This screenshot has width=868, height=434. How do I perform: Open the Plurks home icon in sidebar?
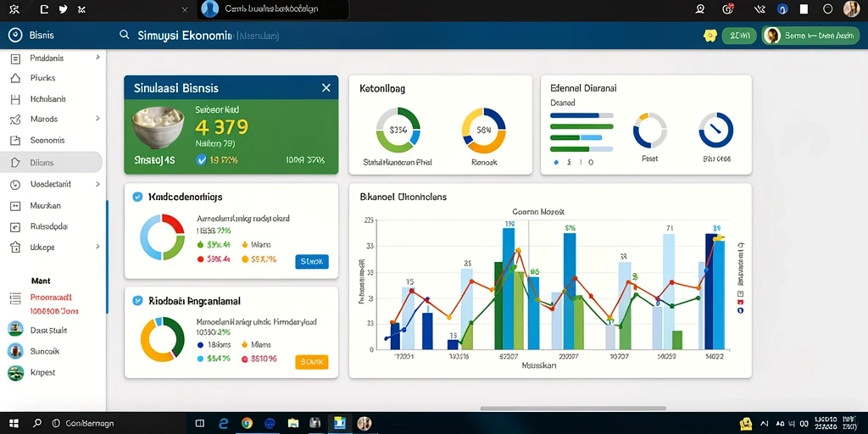pos(15,78)
